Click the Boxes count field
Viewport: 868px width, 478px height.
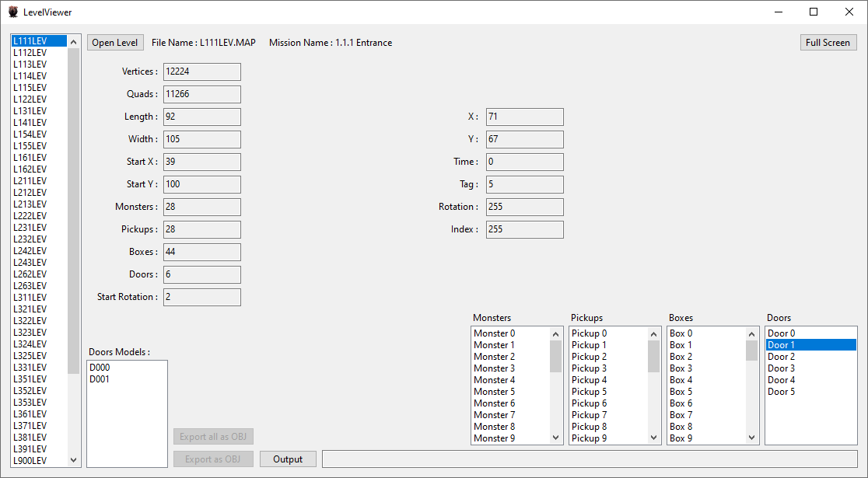(202, 252)
